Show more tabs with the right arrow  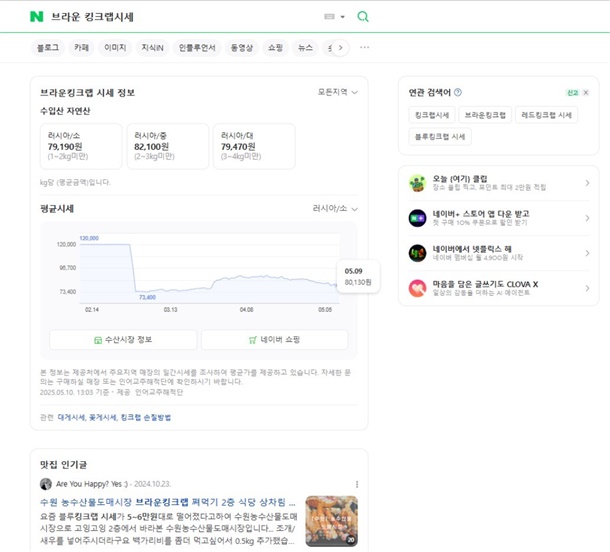point(340,48)
